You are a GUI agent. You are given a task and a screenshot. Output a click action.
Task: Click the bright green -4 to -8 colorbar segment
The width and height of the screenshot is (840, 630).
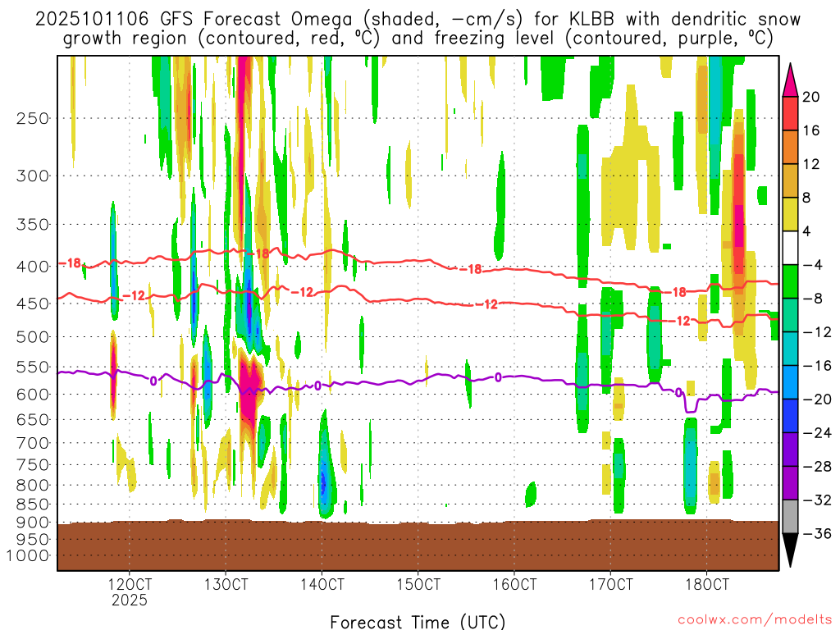tap(790, 282)
